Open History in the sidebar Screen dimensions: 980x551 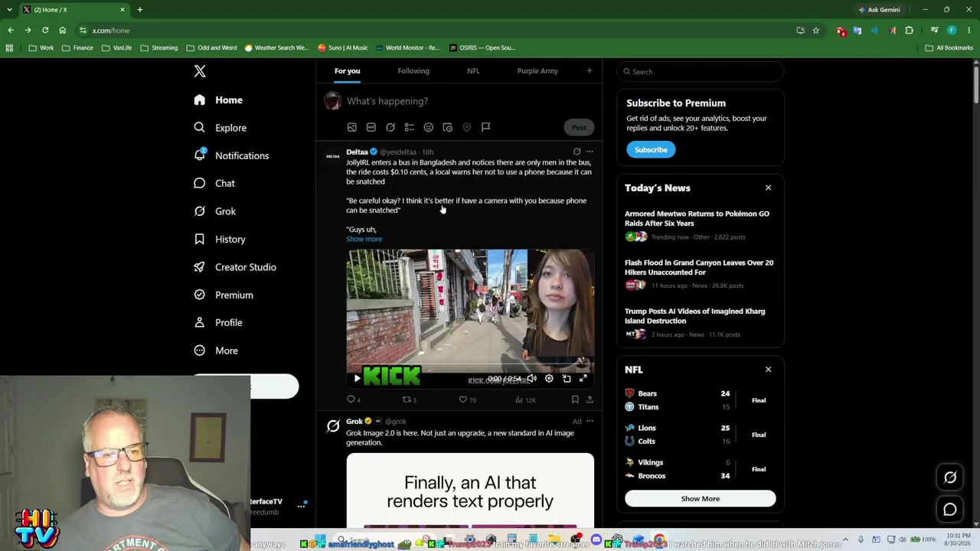[x=220, y=240]
